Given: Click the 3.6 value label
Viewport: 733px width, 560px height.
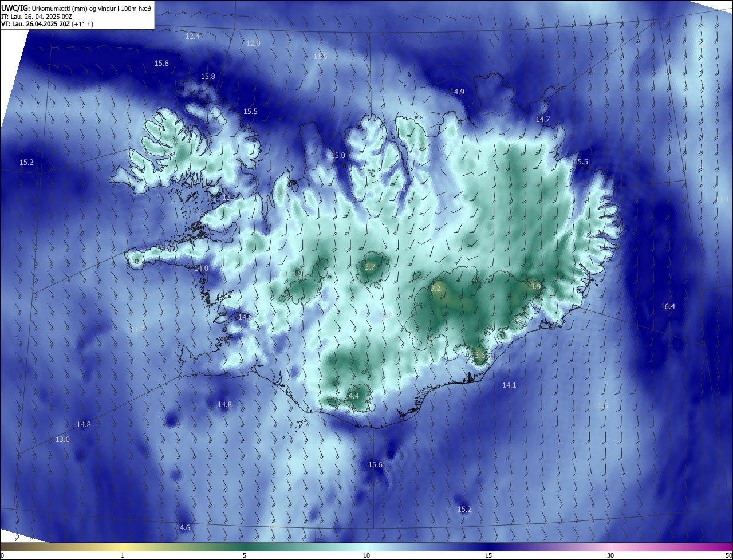Looking at the screenshot, I should [480, 356].
